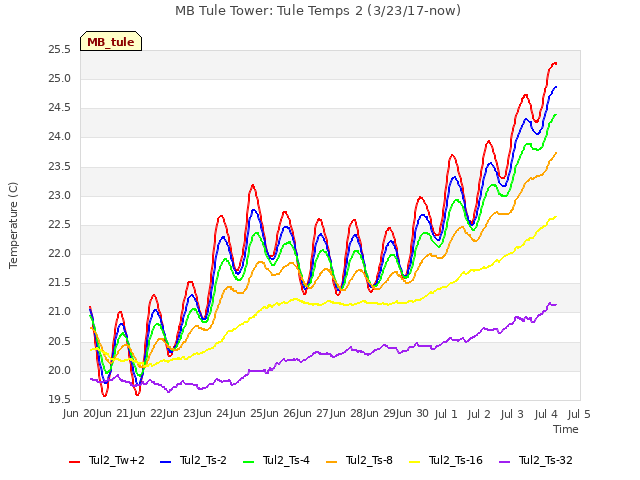Click the Jul 3 x-axis label
The width and height of the screenshot is (640, 480).
click(512, 414)
